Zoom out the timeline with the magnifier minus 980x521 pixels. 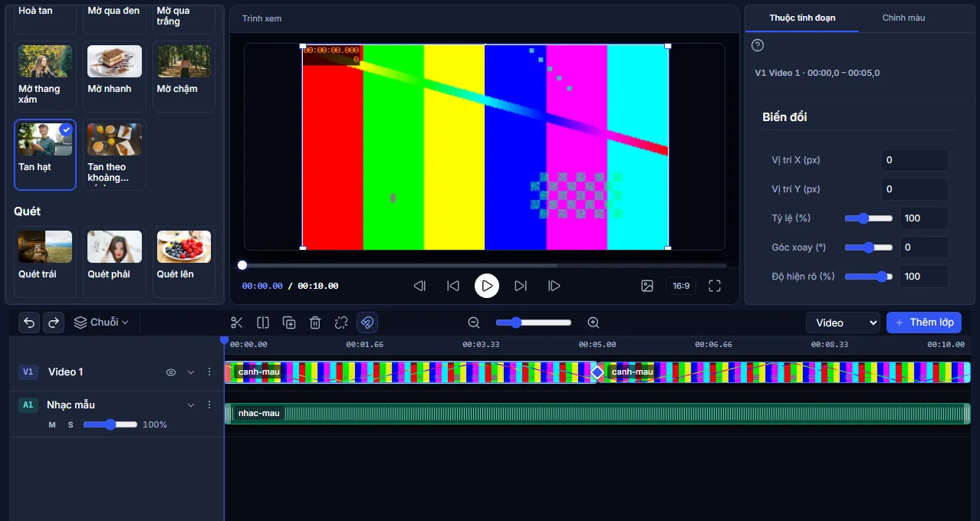click(x=474, y=323)
